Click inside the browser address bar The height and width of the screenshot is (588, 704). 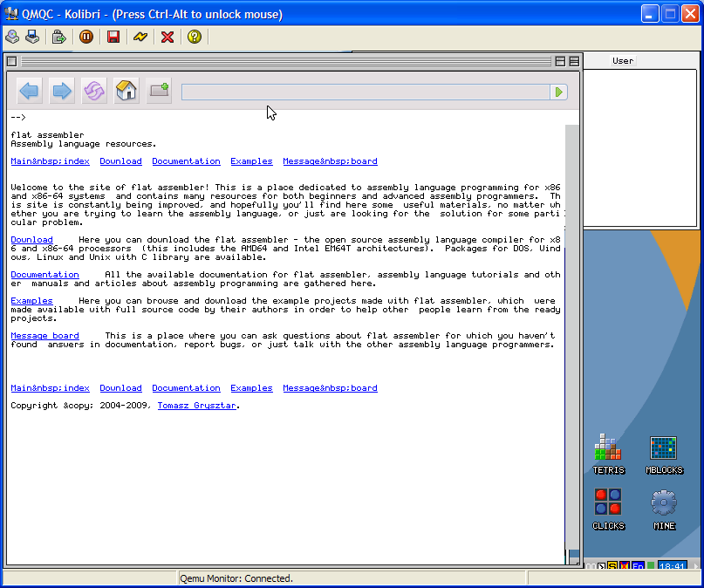click(366, 91)
